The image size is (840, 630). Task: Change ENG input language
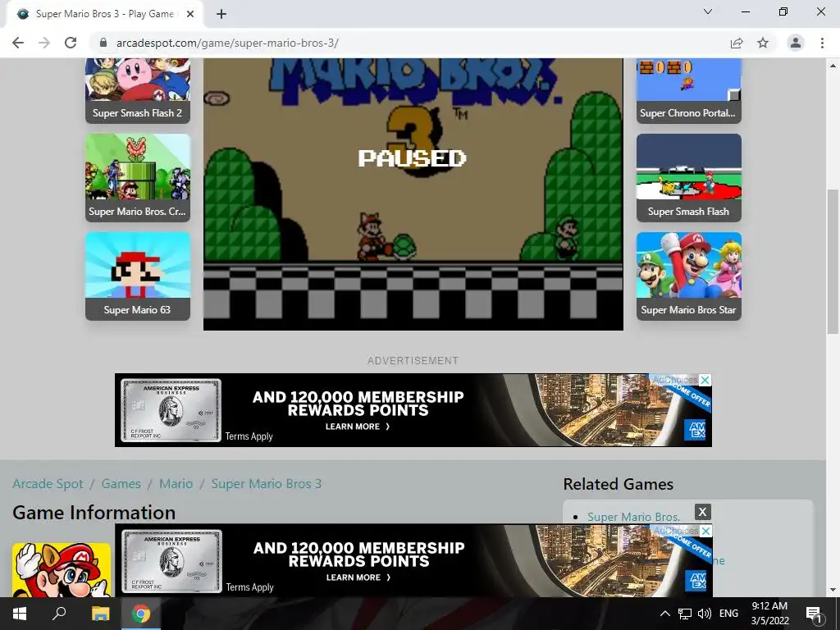[x=728, y=614]
